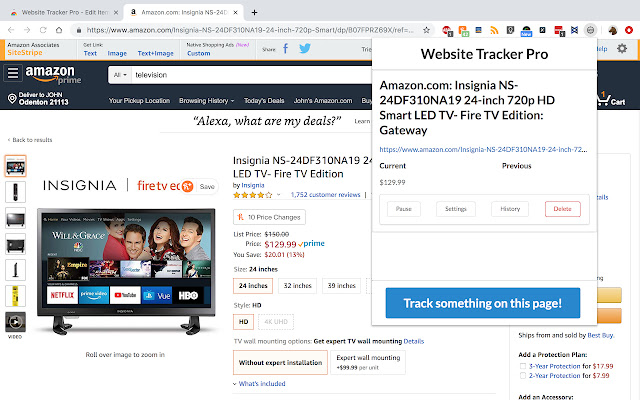Open the tracked Amazon URL link in popup
The height and width of the screenshot is (400, 640).
coord(483,149)
